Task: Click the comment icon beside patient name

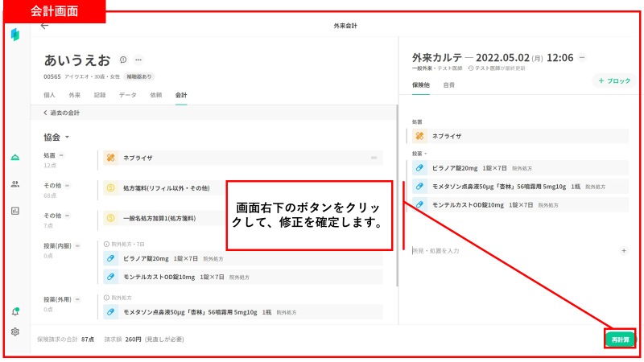Action: (123, 60)
